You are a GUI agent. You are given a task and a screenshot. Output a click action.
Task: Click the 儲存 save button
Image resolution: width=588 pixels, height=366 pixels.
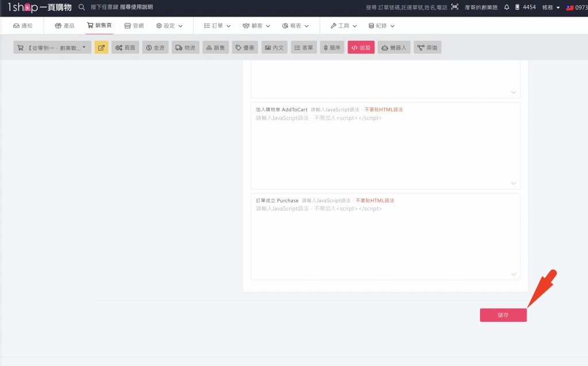pos(503,314)
